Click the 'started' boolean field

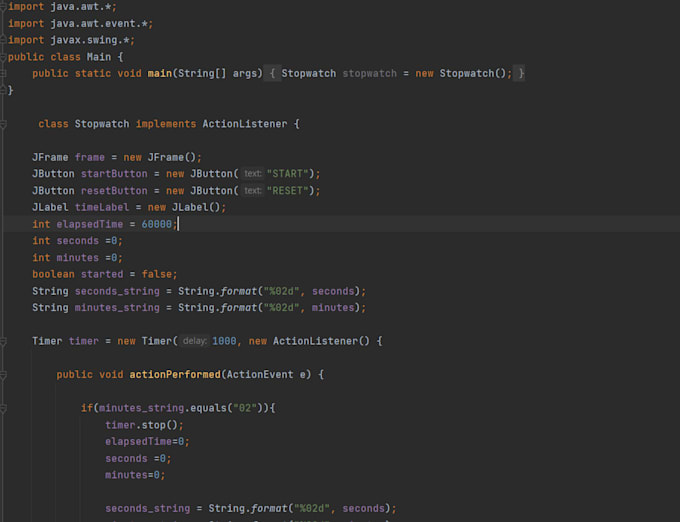click(102, 274)
